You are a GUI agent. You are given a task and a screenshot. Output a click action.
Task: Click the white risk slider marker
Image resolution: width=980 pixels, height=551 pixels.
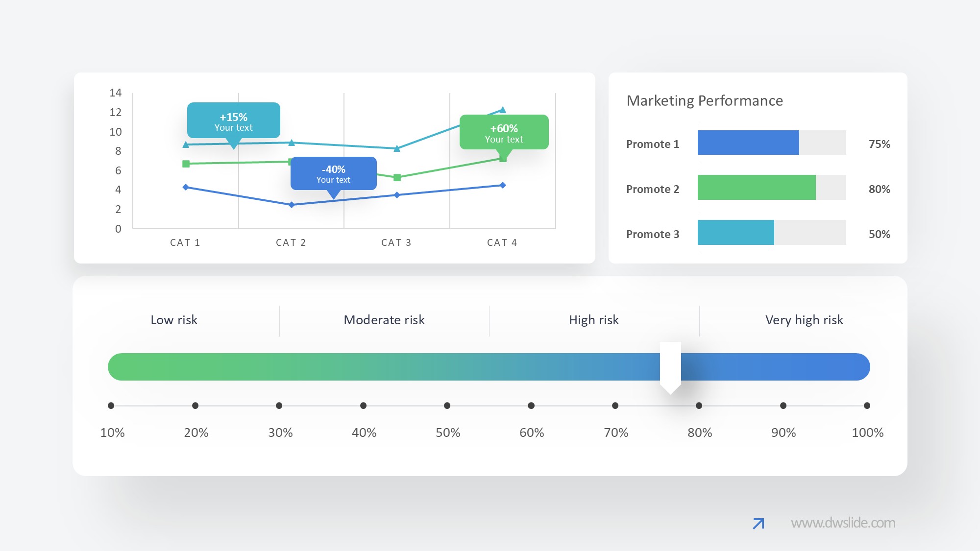coord(670,366)
